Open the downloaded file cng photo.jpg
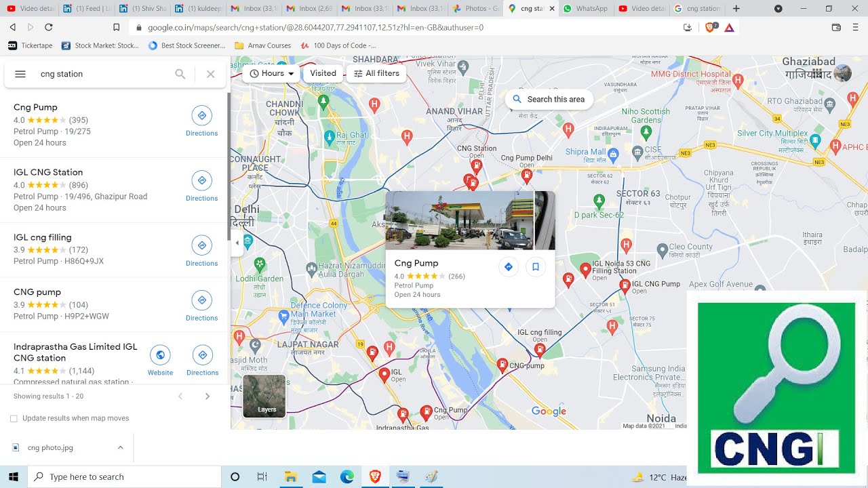This screenshot has width=868, height=488. click(50, 447)
